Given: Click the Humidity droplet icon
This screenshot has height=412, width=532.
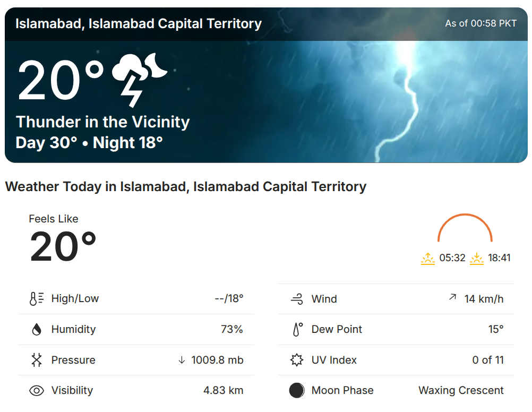Looking at the screenshot, I should (x=36, y=330).
